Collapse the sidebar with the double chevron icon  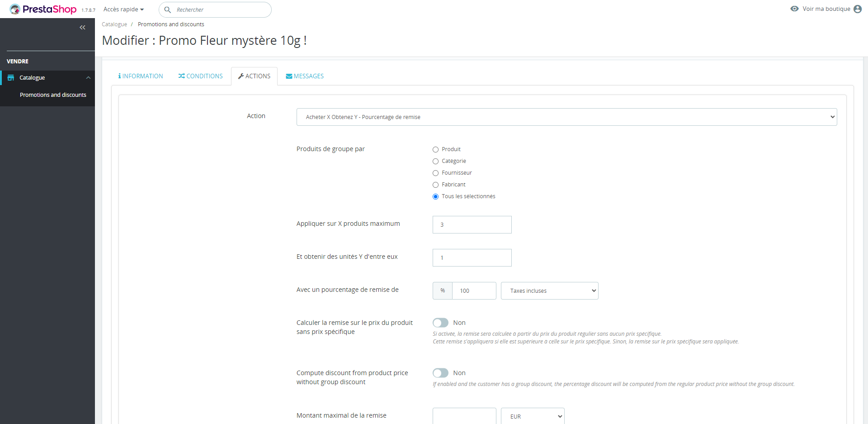click(x=82, y=28)
